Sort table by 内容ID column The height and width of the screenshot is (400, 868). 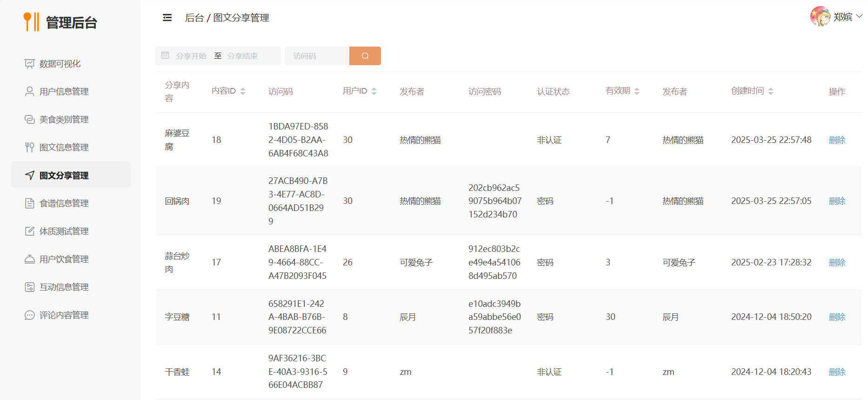(x=243, y=91)
